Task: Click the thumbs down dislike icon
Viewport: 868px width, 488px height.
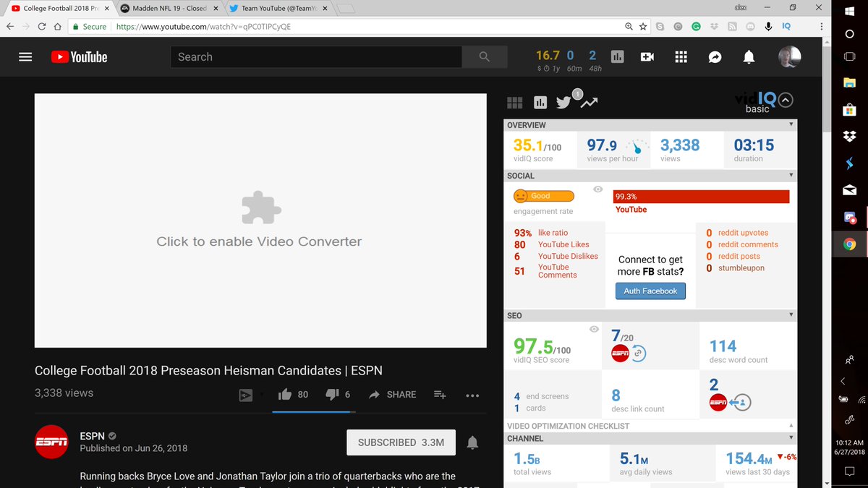Action: pos(333,394)
